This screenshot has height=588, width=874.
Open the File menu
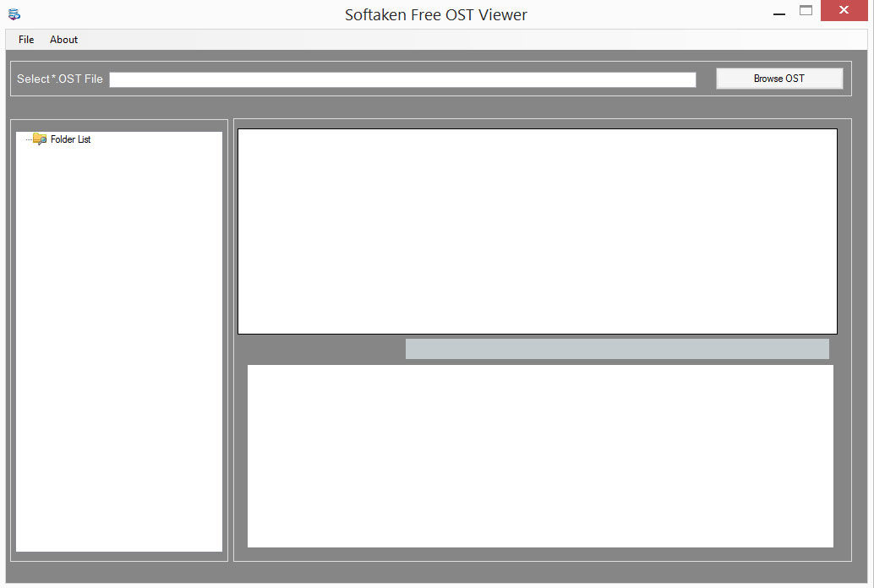[25, 40]
